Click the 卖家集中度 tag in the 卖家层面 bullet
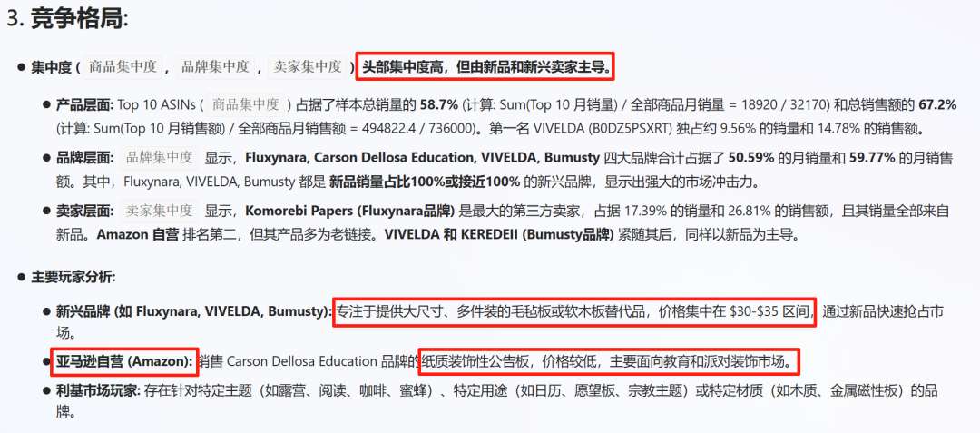Viewport: 980px width, 433px height. pyautogui.click(x=159, y=211)
